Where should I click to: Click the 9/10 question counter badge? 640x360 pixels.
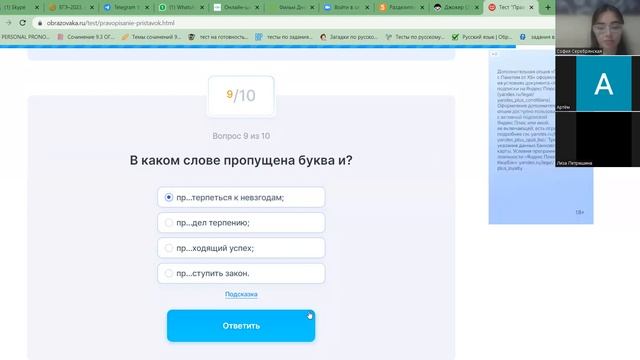pyautogui.click(x=241, y=96)
